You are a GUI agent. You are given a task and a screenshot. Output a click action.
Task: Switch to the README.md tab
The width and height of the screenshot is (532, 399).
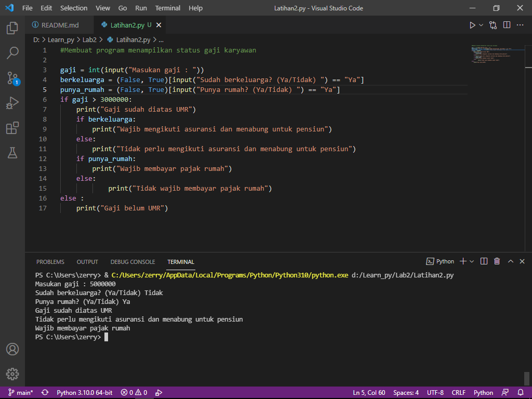(59, 24)
